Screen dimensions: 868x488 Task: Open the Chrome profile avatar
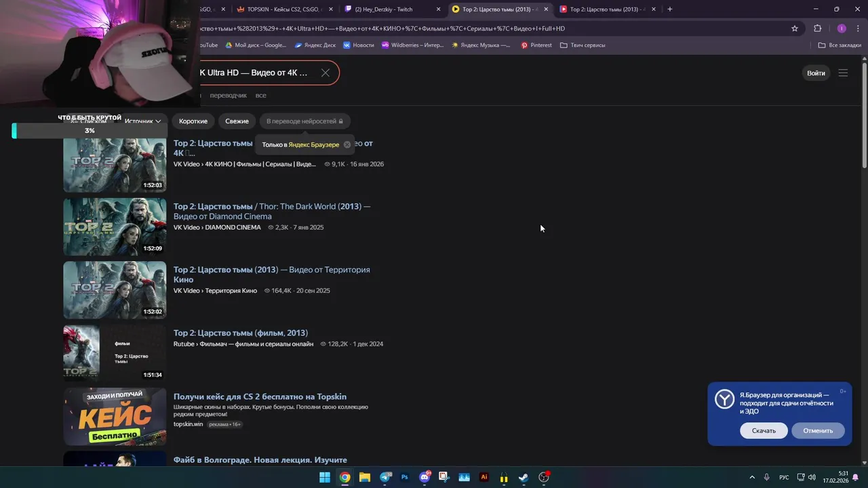tap(842, 28)
